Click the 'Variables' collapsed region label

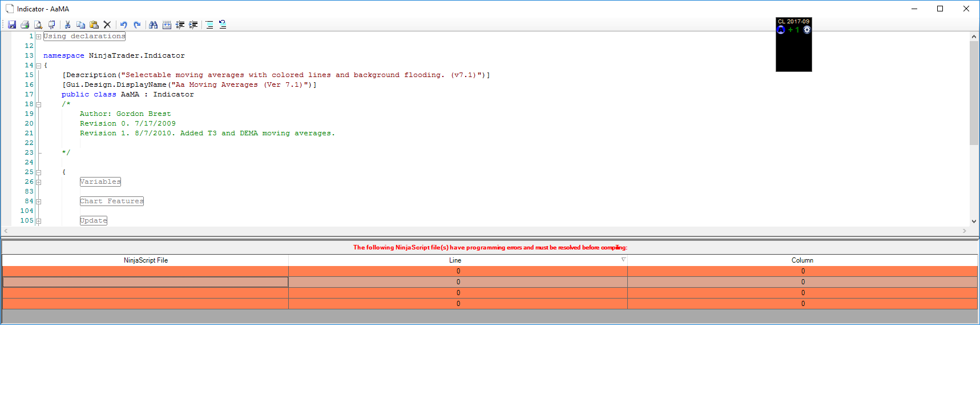(x=100, y=182)
